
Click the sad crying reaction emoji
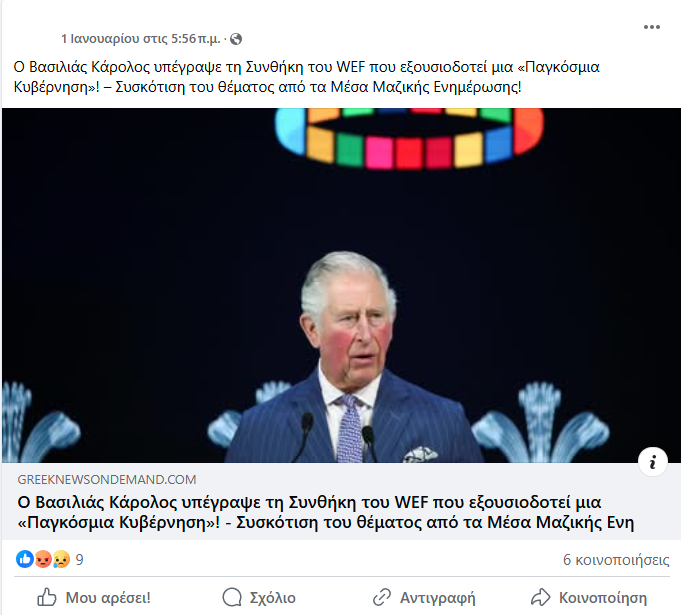pos(61,559)
